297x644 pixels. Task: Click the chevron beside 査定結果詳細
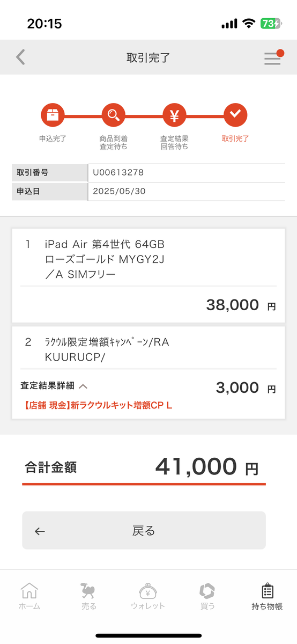83,386
